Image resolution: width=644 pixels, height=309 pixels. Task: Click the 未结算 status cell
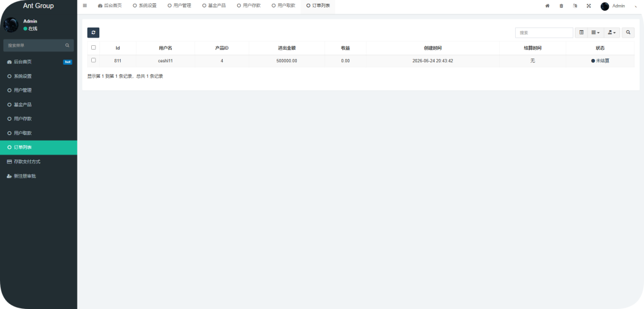click(600, 61)
